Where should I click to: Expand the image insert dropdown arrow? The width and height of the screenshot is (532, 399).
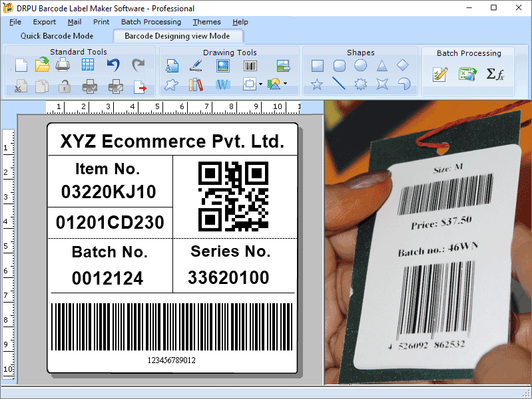[286, 83]
